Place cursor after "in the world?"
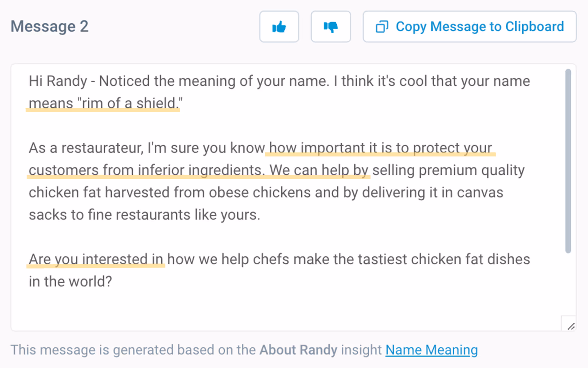 (113, 282)
